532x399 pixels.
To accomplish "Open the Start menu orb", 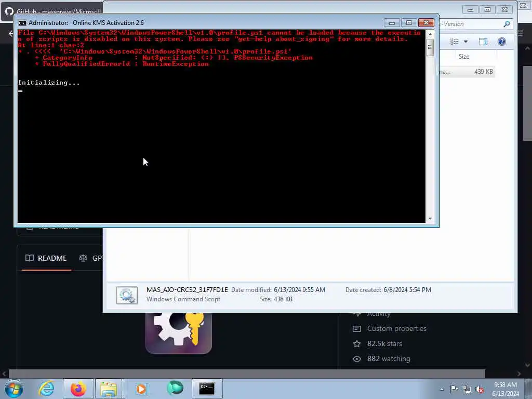I will pos(14,389).
